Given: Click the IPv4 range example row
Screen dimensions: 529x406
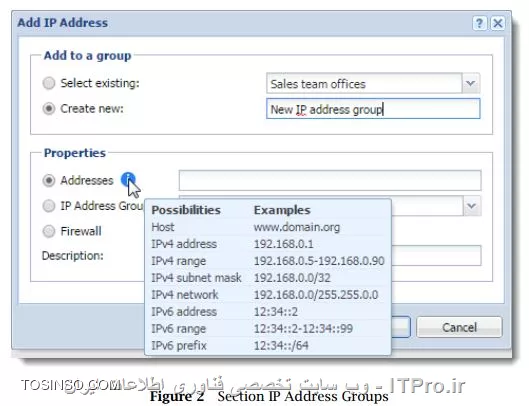Looking at the screenshot, I should click(x=268, y=261).
